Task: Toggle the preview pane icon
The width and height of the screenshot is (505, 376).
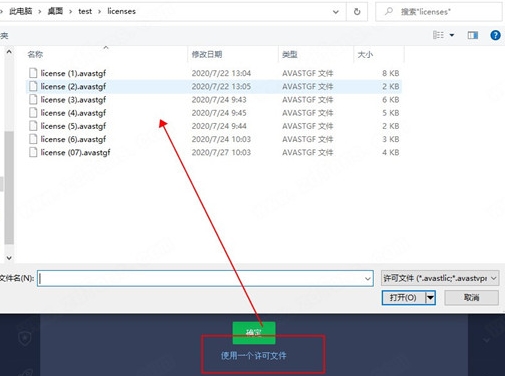Action: pyautogui.click(x=472, y=35)
